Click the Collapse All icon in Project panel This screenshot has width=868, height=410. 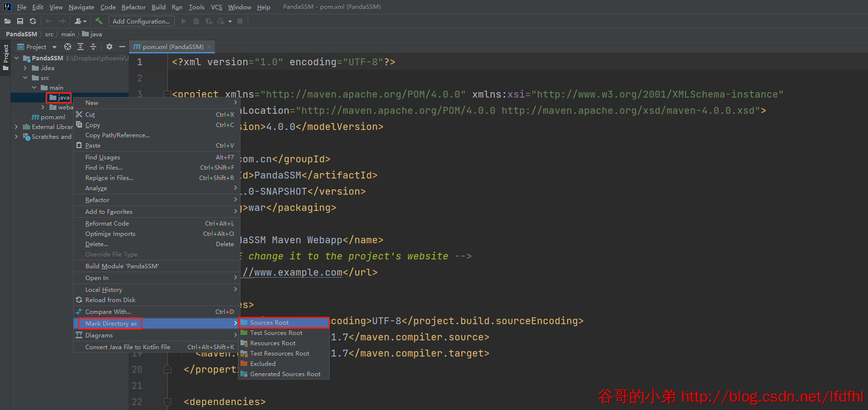(x=93, y=47)
